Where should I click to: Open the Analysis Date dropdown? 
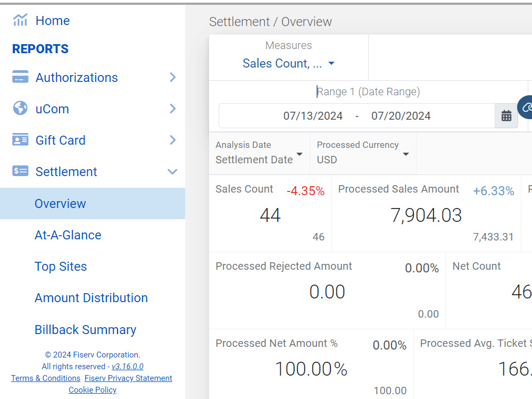259,153
